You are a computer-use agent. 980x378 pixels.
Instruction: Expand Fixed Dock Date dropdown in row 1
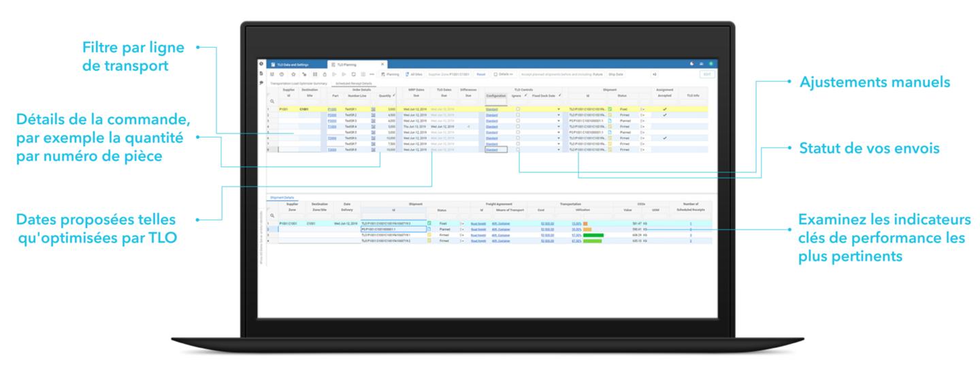(559, 109)
